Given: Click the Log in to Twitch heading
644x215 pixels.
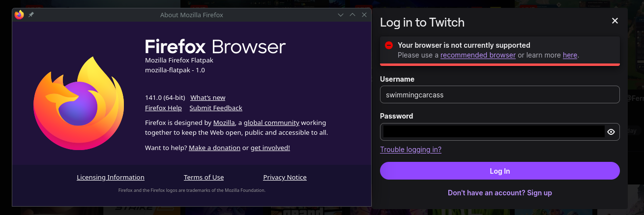Looking at the screenshot, I should [x=422, y=22].
